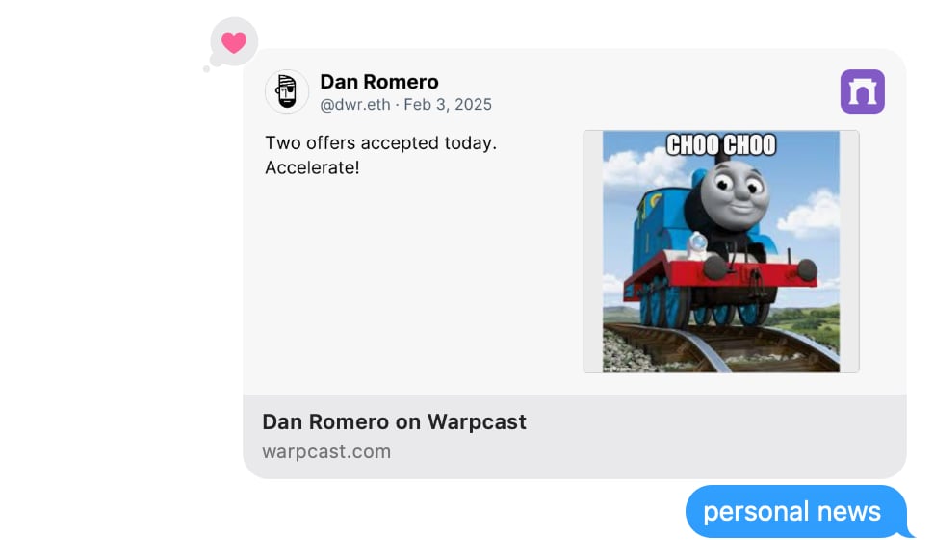Click the @dwr.eth handle

[x=355, y=105]
